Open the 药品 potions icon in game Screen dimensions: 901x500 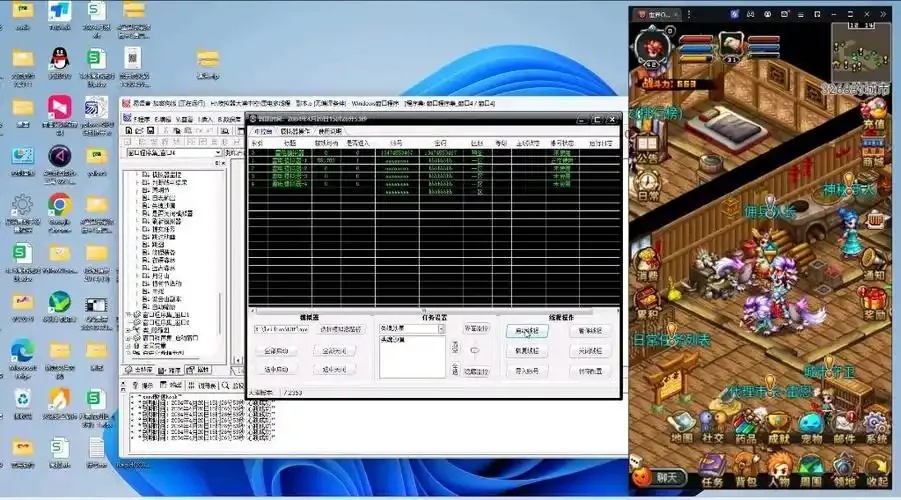[745, 427]
